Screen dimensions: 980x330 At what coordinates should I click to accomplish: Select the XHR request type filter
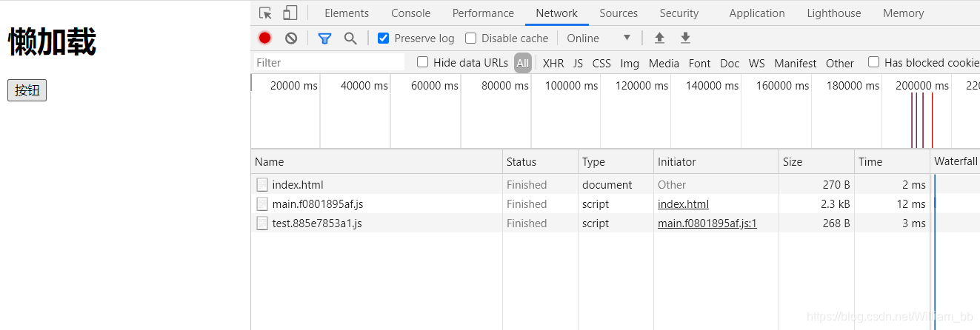(553, 64)
